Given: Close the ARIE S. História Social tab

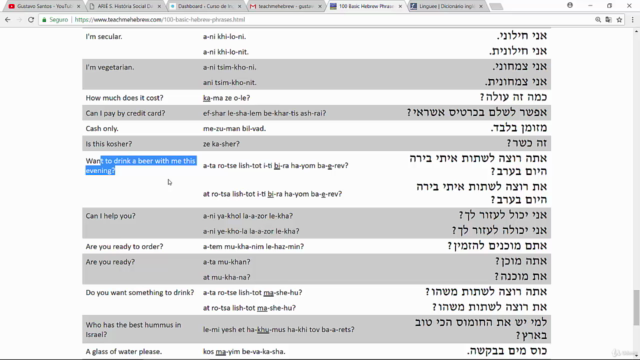Looking at the screenshot, I should coord(159,7).
